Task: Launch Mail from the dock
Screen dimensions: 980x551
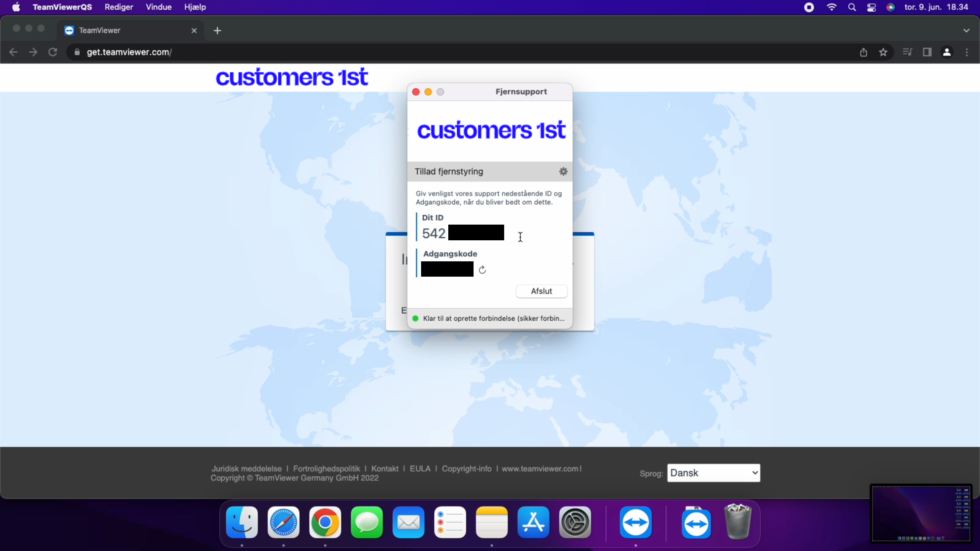Action: (408, 522)
